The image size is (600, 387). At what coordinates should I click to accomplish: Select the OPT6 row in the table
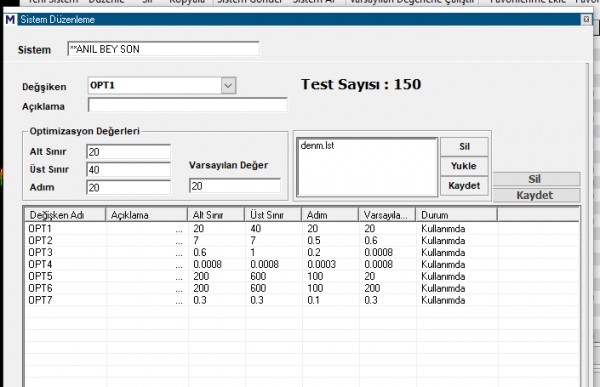[x=302, y=288]
